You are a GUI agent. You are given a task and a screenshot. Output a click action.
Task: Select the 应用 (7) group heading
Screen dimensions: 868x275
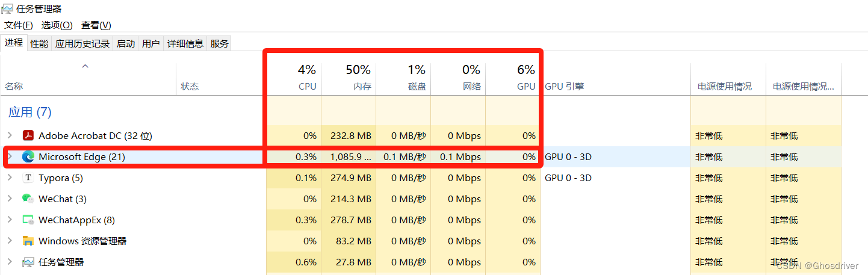coord(30,112)
